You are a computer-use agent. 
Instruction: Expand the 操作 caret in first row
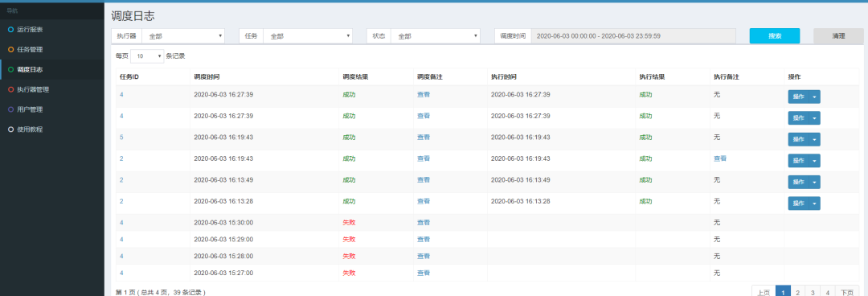tap(814, 97)
